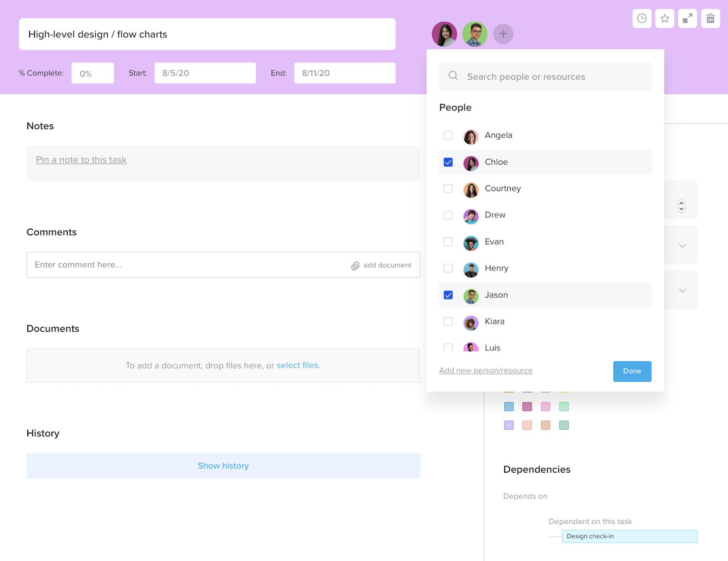Click the Search people or resources field
The height and width of the screenshot is (561, 728).
point(545,77)
